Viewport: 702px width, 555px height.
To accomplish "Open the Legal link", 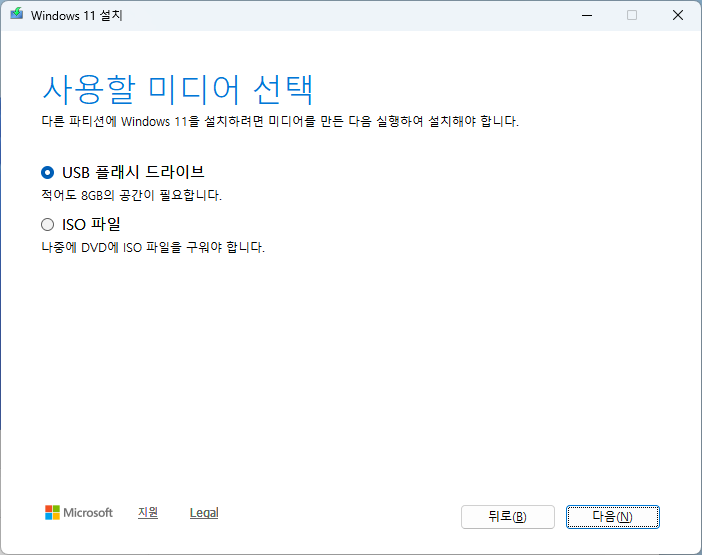I will coord(204,513).
